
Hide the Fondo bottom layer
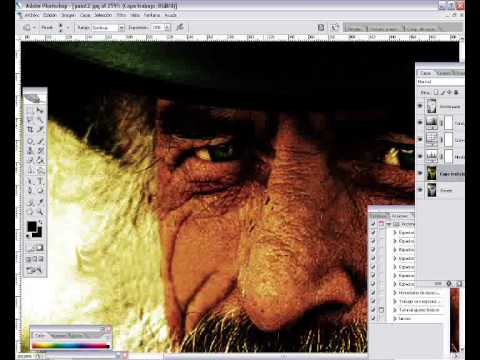(420, 190)
